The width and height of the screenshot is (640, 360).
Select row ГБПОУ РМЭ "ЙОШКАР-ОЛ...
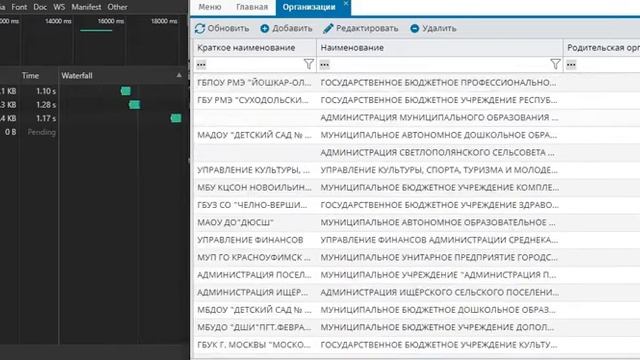coord(416,82)
